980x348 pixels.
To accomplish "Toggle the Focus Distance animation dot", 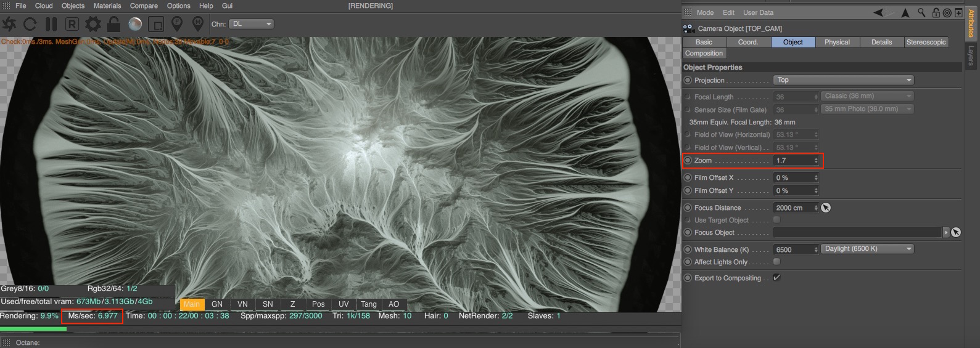I will pos(688,208).
